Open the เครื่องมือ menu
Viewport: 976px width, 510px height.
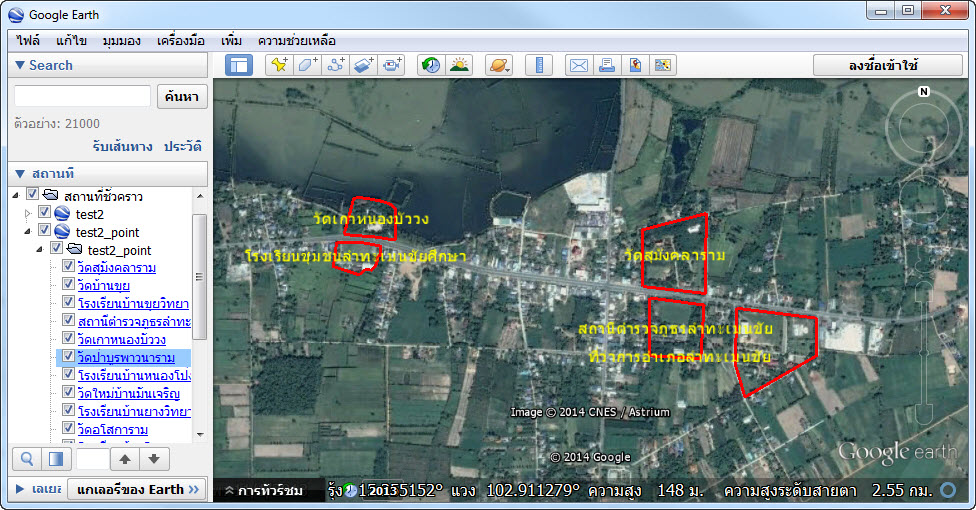point(181,41)
